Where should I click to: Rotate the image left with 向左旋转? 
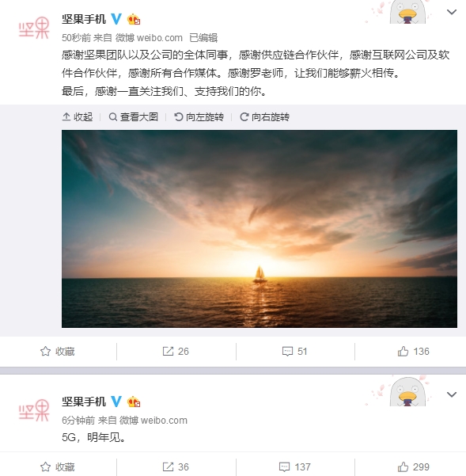click(x=199, y=117)
